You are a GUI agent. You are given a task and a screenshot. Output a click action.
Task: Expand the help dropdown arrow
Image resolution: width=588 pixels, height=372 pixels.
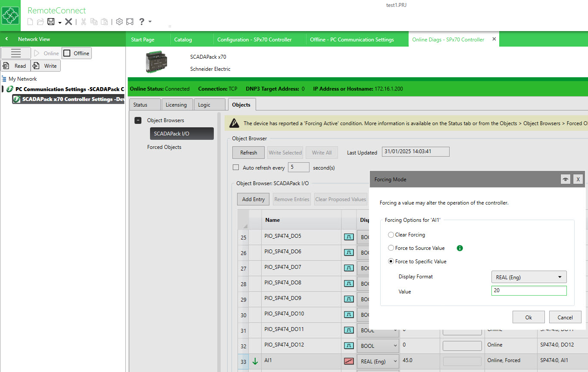pos(150,22)
